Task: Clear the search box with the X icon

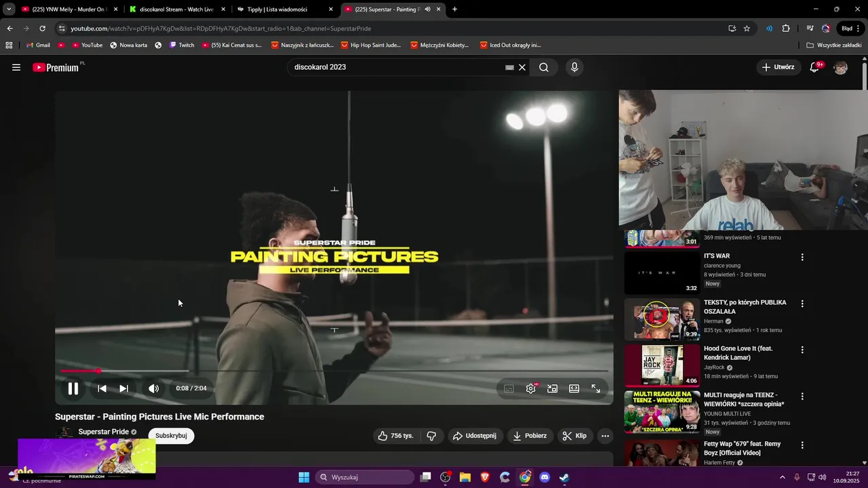Action: tap(522, 67)
